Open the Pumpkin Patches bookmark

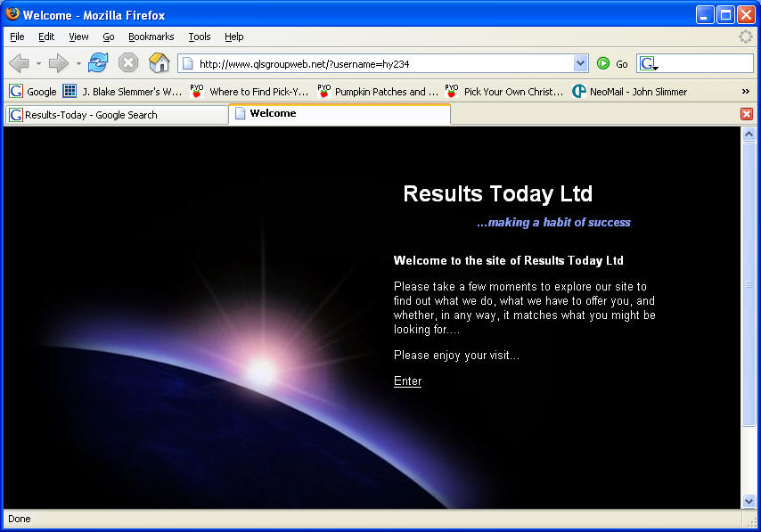click(x=378, y=92)
